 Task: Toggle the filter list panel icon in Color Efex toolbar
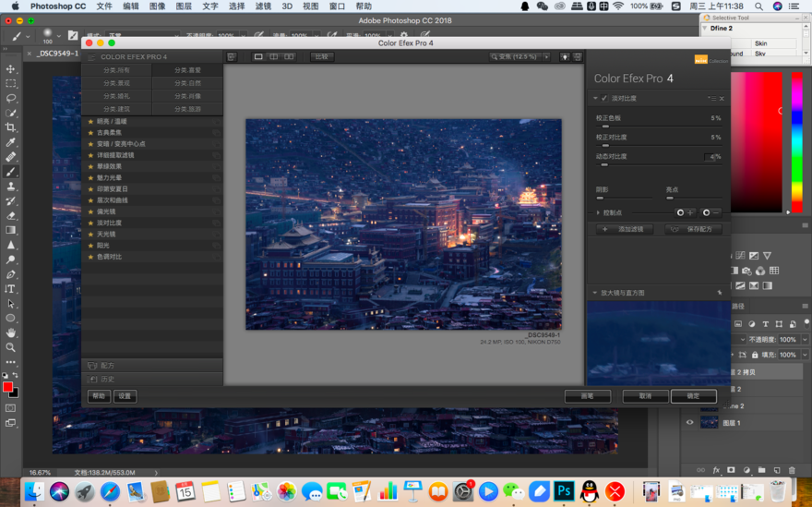[x=232, y=56]
